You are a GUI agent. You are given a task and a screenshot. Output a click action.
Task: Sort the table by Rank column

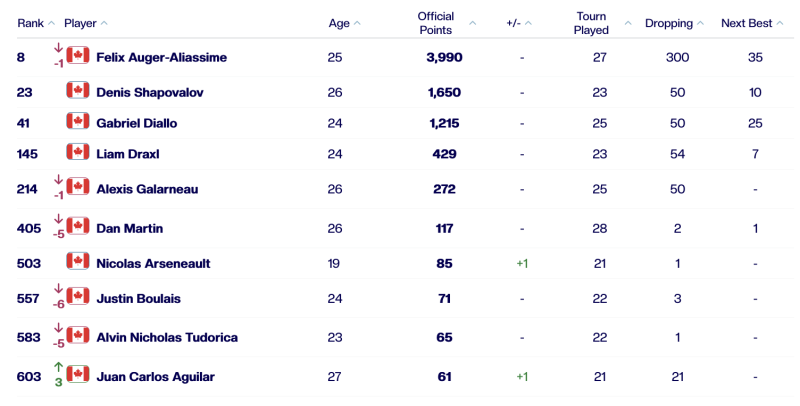pos(30,23)
